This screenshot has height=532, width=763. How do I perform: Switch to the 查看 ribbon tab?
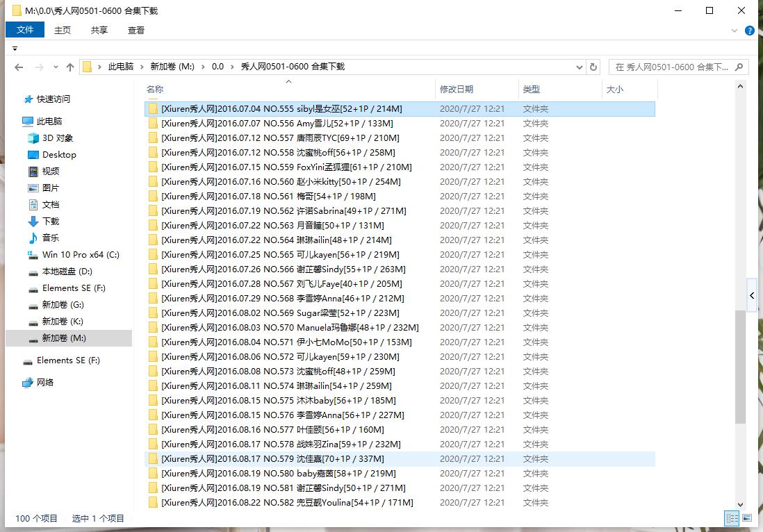tap(136, 30)
